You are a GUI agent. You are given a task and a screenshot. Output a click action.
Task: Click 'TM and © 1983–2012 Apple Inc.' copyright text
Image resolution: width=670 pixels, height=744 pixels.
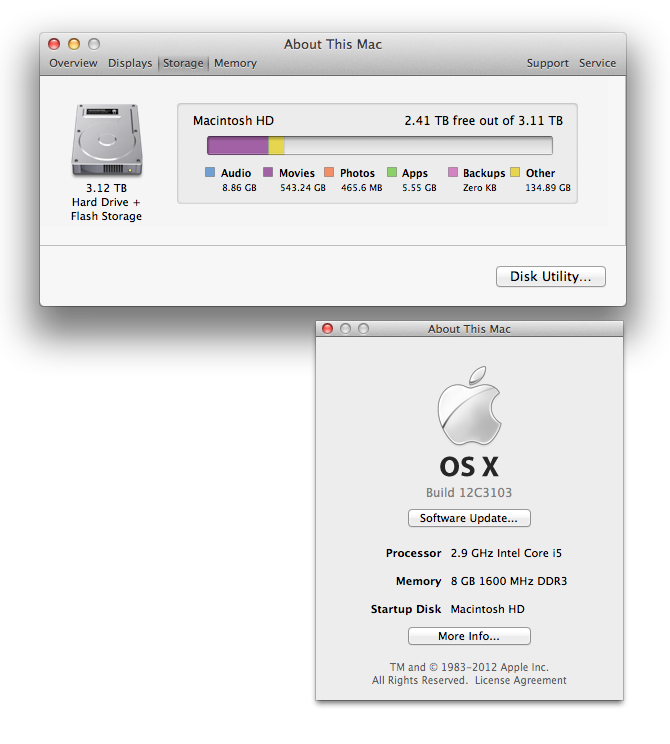coord(469,667)
